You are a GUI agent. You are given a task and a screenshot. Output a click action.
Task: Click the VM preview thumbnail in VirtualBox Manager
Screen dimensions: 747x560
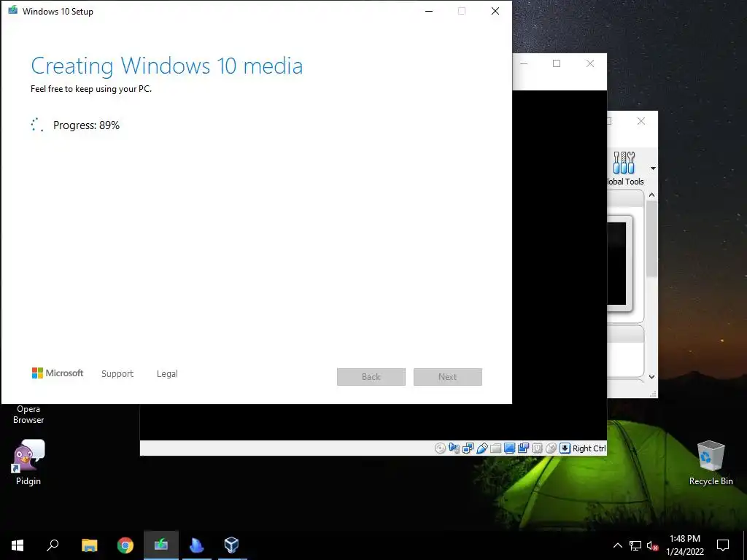[x=619, y=263]
